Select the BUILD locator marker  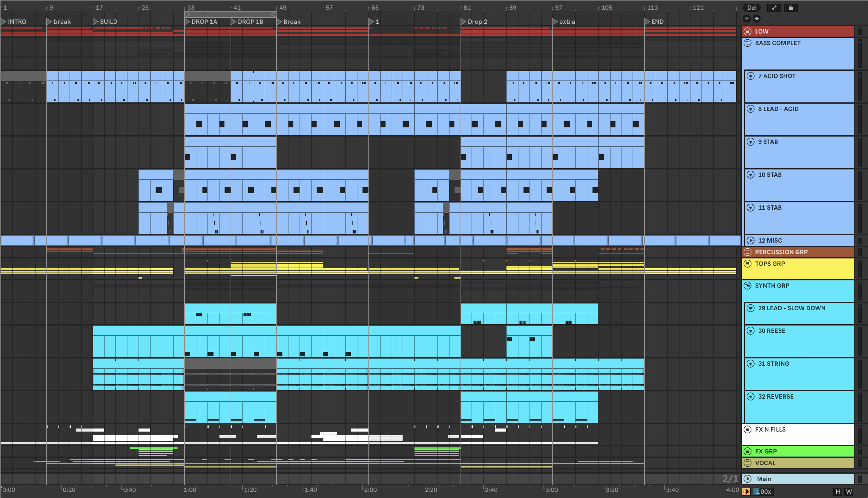point(96,22)
